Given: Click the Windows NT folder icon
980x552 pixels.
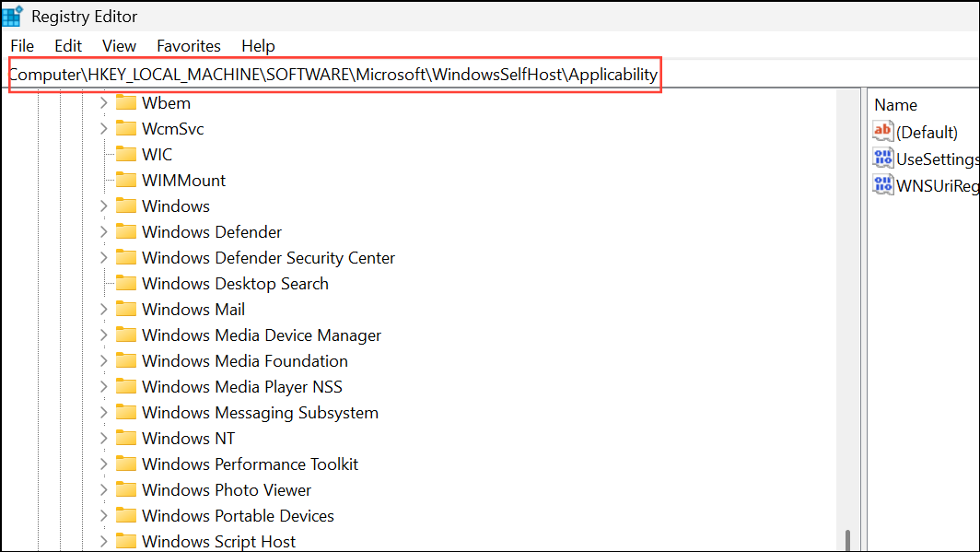Looking at the screenshot, I should [x=126, y=438].
